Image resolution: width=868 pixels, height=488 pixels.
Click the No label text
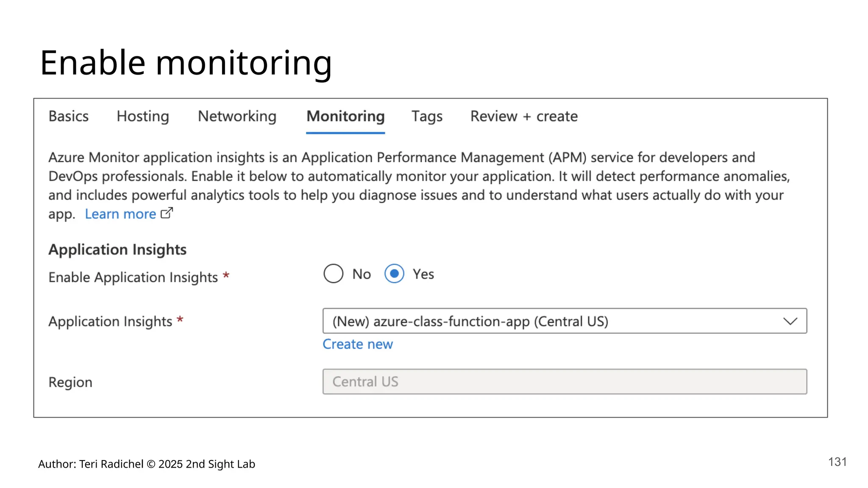pyautogui.click(x=362, y=274)
